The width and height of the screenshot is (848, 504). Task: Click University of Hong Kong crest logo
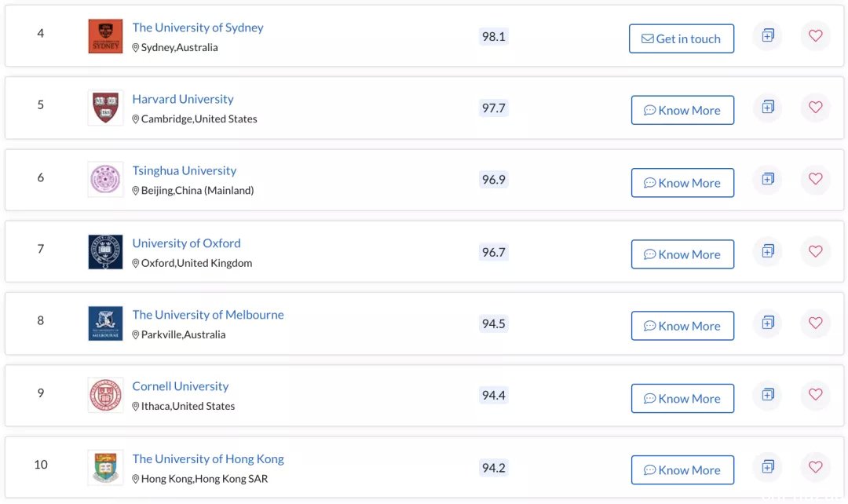coord(105,467)
